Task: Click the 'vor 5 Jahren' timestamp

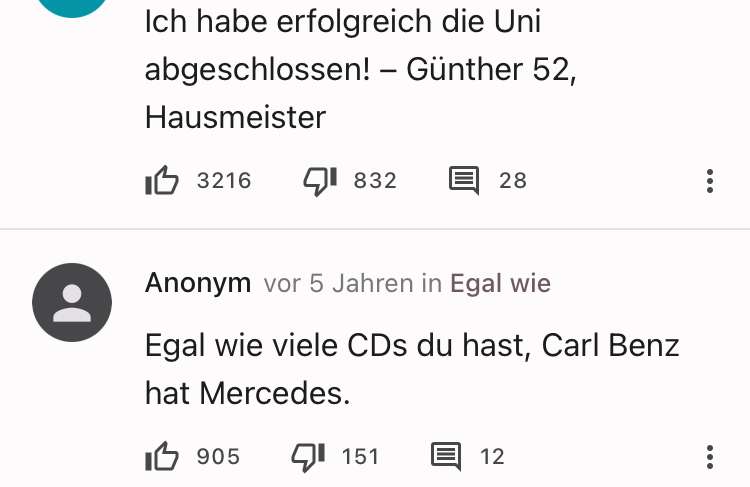Action: click(x=339, y=283)
